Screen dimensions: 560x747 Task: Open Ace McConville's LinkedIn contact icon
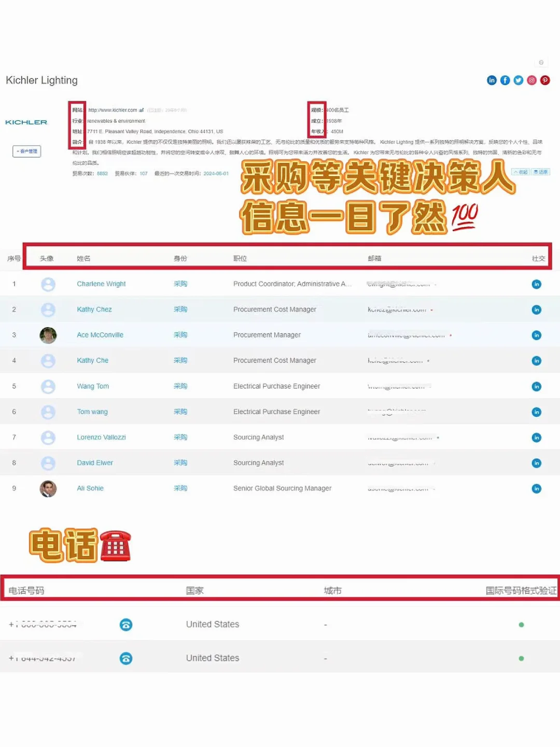[537, 335]
